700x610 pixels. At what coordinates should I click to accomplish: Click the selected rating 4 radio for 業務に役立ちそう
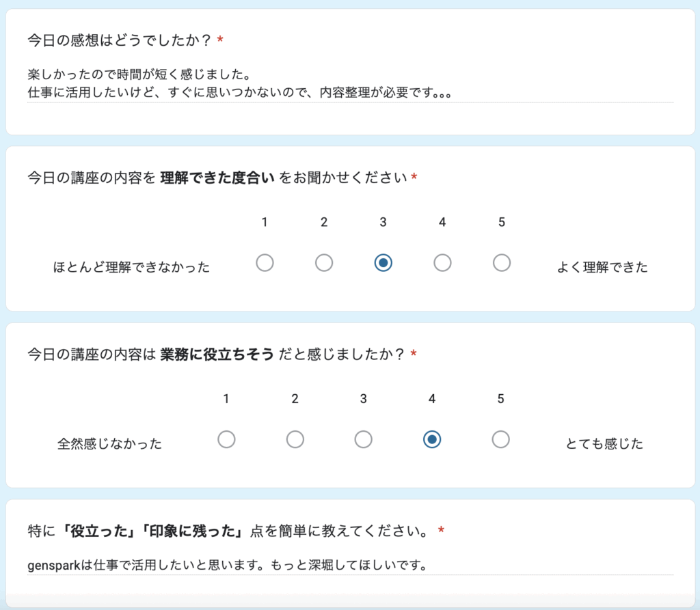432,440
